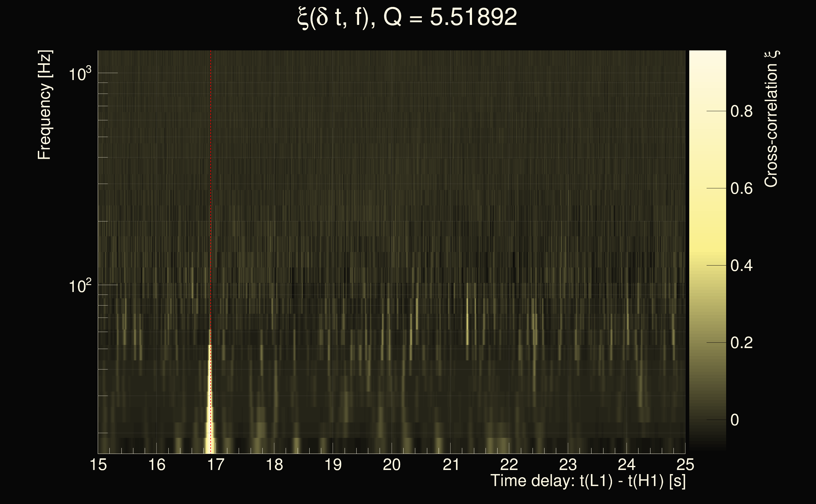Click the 15 label on the time axis
Screen dimensions: 816x504
coord(98,465)
